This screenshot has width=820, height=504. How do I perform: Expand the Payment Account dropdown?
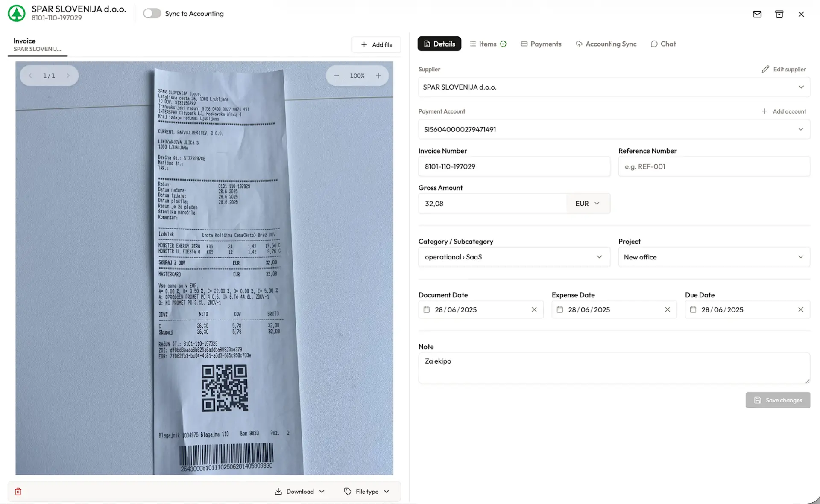click(x=614, y=129)
